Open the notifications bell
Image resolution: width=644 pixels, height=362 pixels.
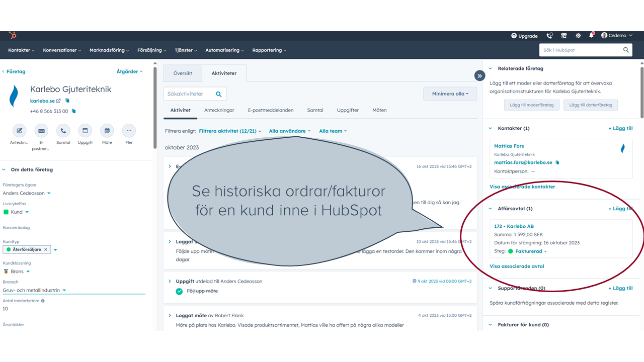(592, 35)
